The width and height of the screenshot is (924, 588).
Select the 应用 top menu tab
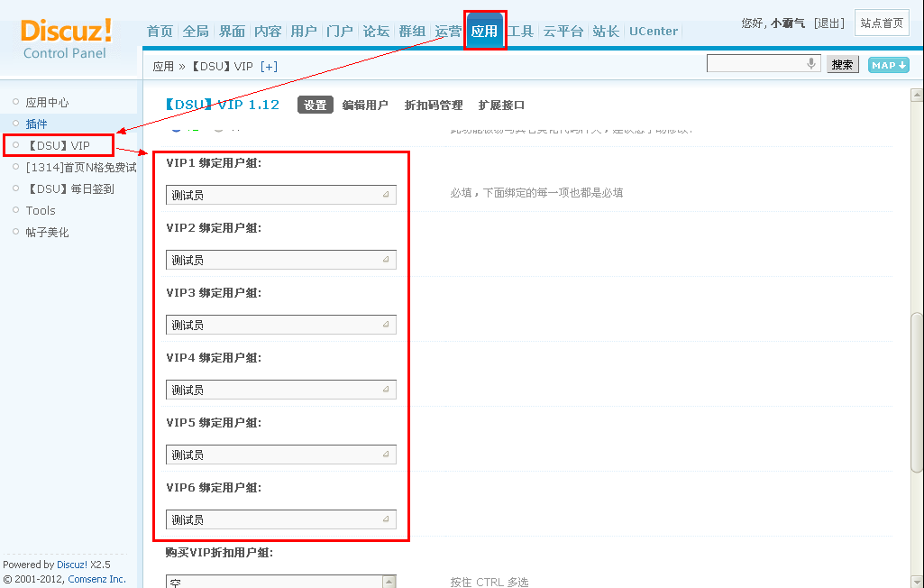pyautogui.click(x=484, y=32)
